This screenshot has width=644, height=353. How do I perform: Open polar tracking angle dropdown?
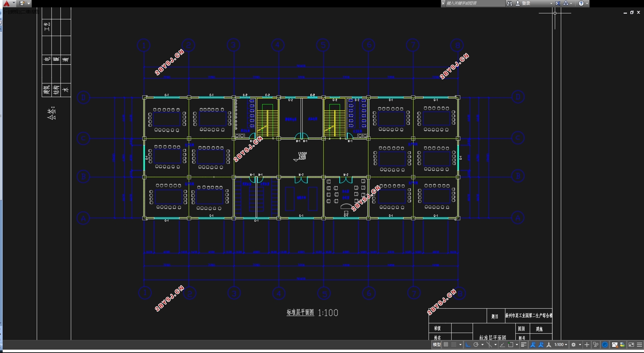click(482, 345)
